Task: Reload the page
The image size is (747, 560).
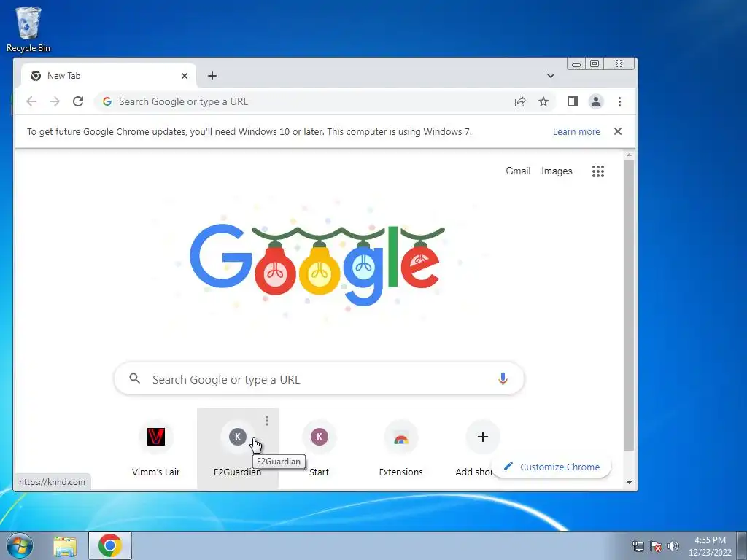Action: [x=78, y=101]
